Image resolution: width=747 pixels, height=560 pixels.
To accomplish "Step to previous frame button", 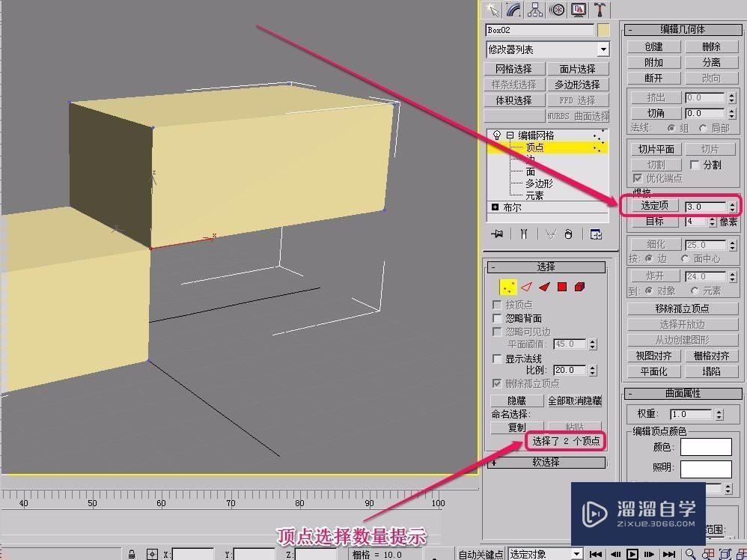I will coord(615,554).
